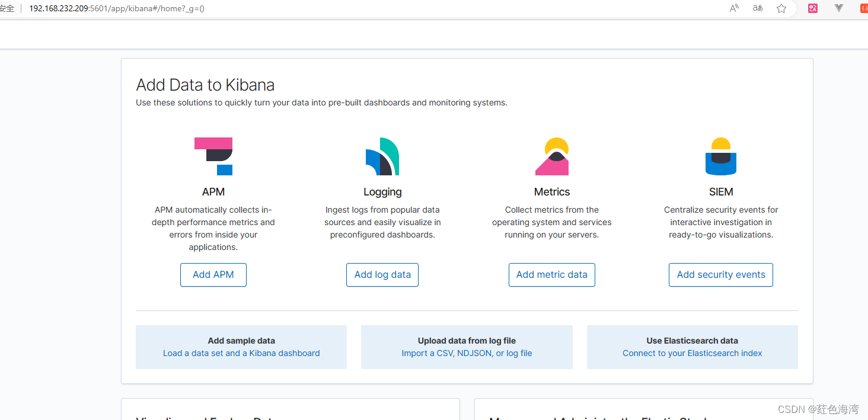Click the "Use these solutions to quickly turn" subtitle
Image resolution: width=868 pixels, height=420 pixels.
tap(321, 102)
